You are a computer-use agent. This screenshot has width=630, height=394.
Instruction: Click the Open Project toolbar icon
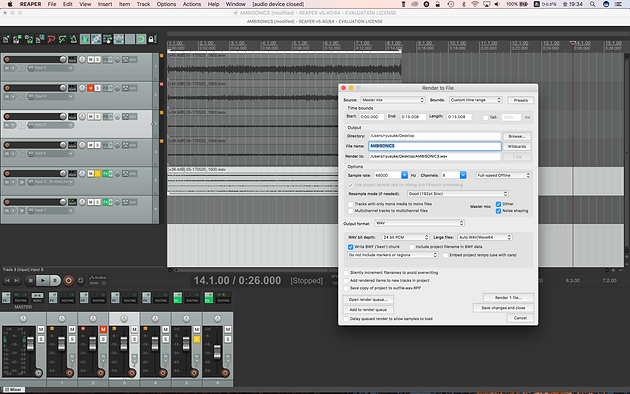[17, 39]
